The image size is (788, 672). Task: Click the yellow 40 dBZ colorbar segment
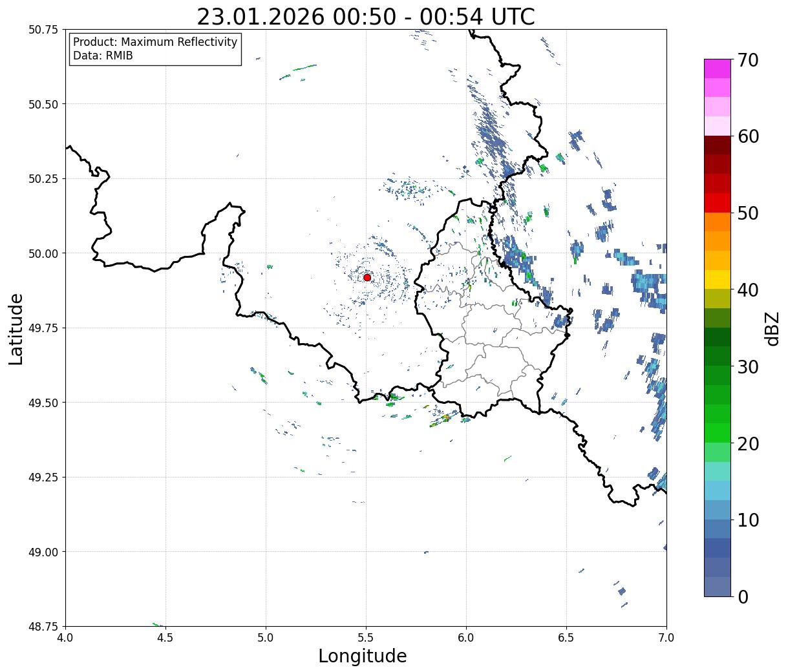(718, 280)
